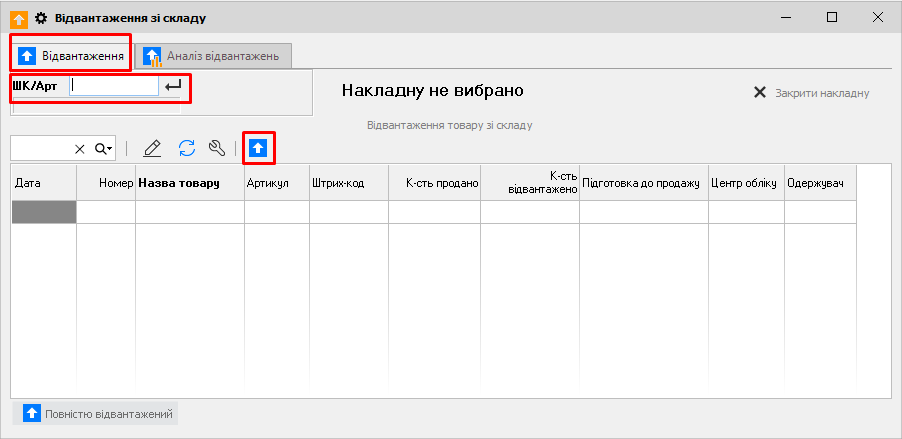The width and height of the screenshot is (902, 439).
Task: Click the Повністю відвантажений button
Action: (x=95, y=414)
